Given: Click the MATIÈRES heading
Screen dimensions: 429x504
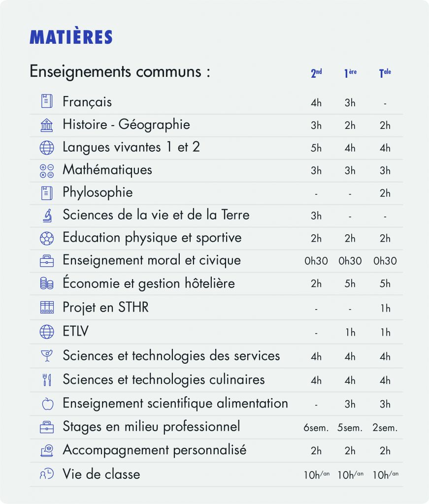Looking at the screenshot, I should pyautogui.click(x=71, y=37).
